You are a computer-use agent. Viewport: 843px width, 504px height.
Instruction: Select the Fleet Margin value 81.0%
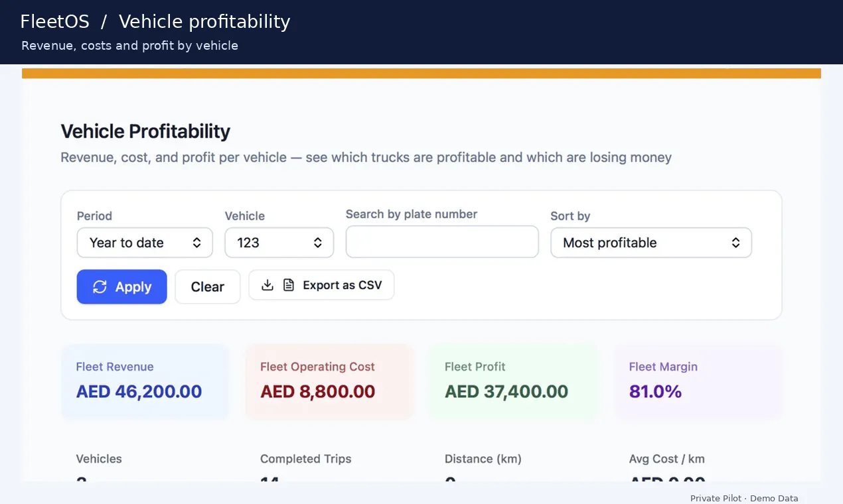coord(655,391)
